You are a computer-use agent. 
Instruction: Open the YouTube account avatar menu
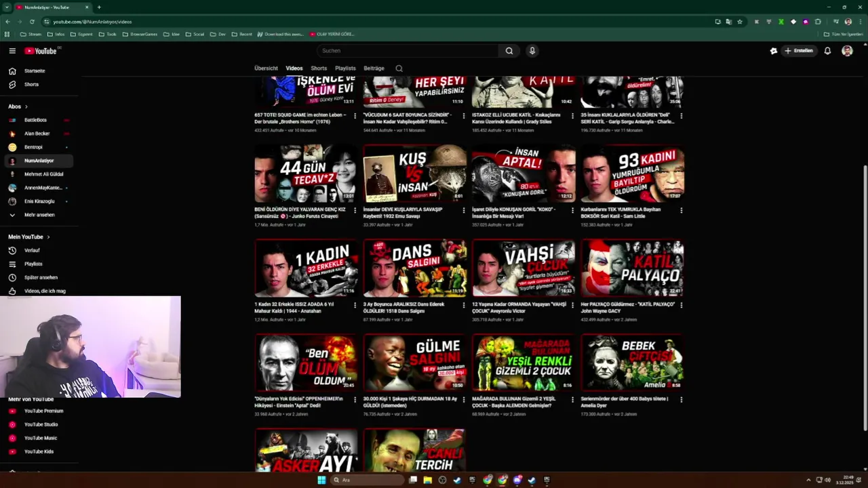point(847,51)
